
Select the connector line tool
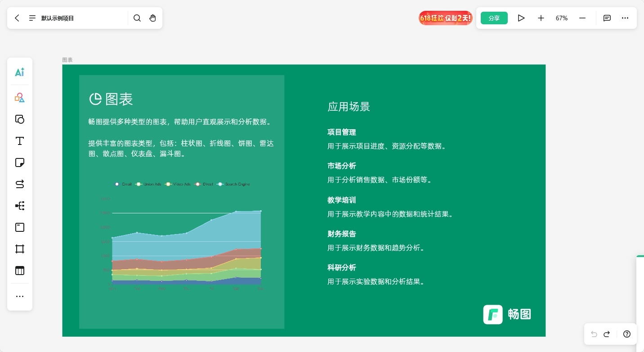click(x=20, y=184)
